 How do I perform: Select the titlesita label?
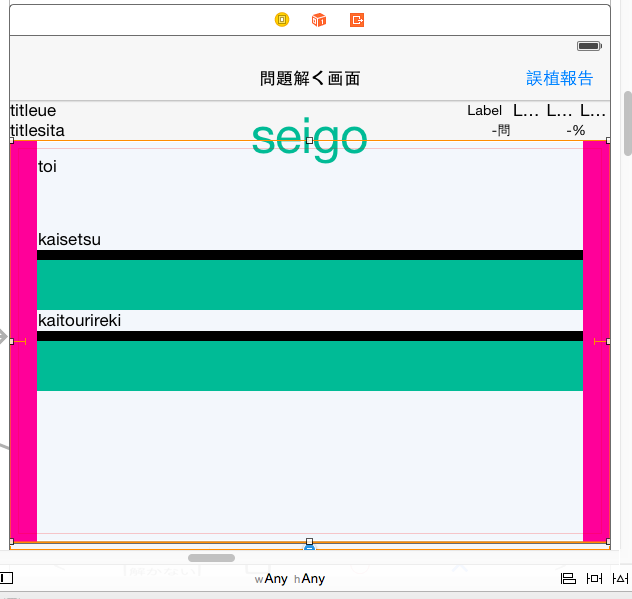tap(37, 131)
